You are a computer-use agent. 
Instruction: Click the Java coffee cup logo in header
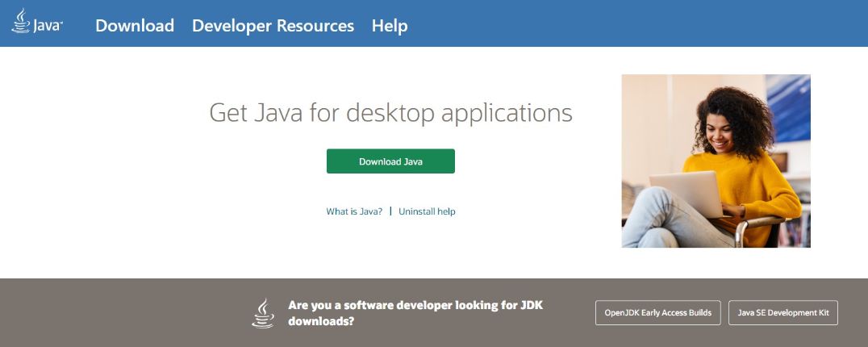click(x=20, y=21)
